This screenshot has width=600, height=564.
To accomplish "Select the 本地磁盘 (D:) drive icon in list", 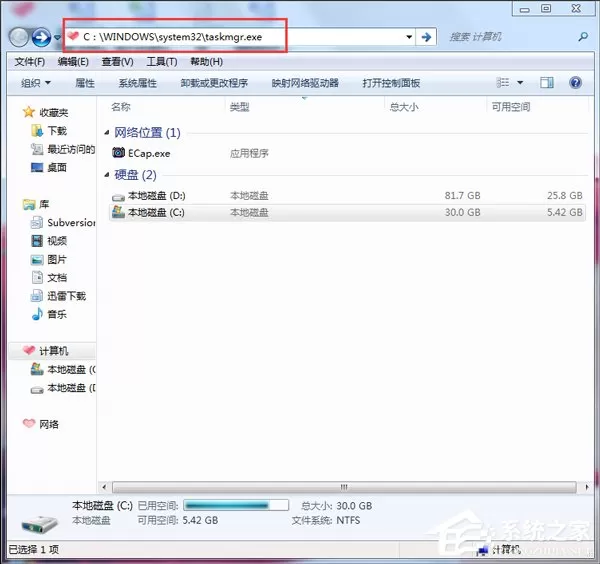I will (118, 196).
